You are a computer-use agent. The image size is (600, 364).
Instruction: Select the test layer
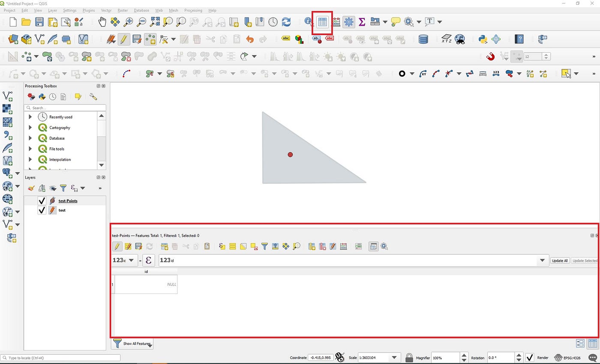point(62,210)
